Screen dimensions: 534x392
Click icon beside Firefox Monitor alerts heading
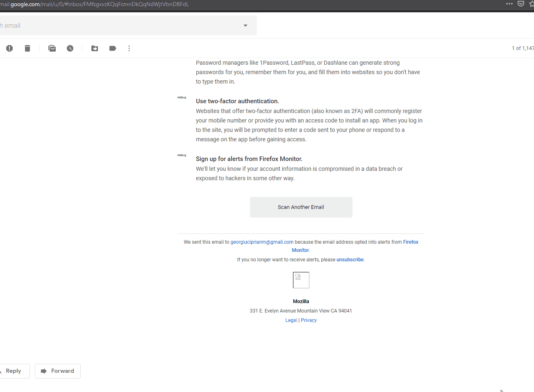(182, 155)
